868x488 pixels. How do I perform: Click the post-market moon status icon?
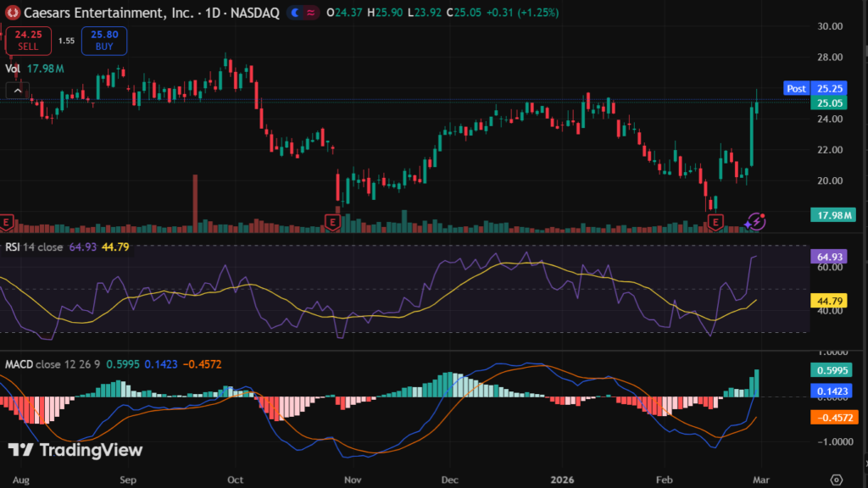coord(294,13)
